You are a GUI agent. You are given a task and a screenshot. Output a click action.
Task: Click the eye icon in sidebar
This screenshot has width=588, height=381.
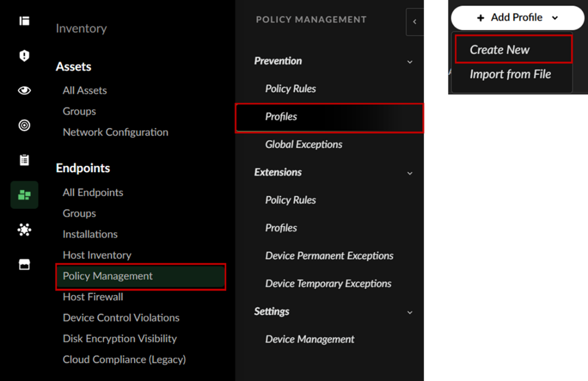point(24,90)
